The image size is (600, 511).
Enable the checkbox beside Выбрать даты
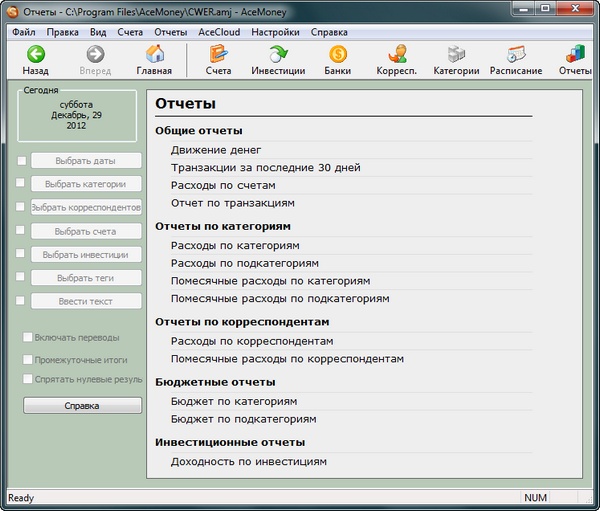(20, 160)
